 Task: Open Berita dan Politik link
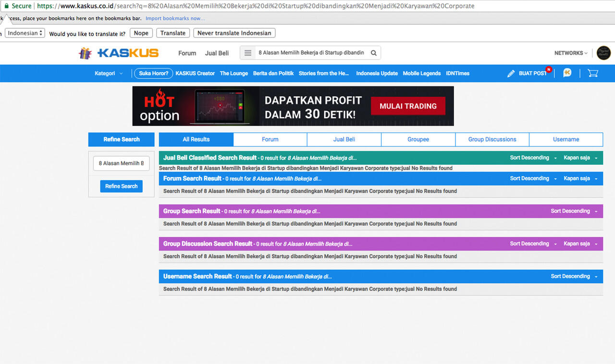point(273,73)
